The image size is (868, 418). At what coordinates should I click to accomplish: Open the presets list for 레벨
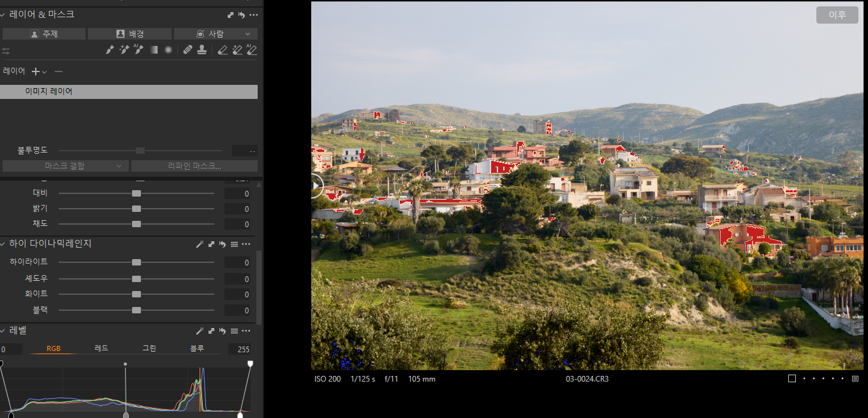(234, 331)
